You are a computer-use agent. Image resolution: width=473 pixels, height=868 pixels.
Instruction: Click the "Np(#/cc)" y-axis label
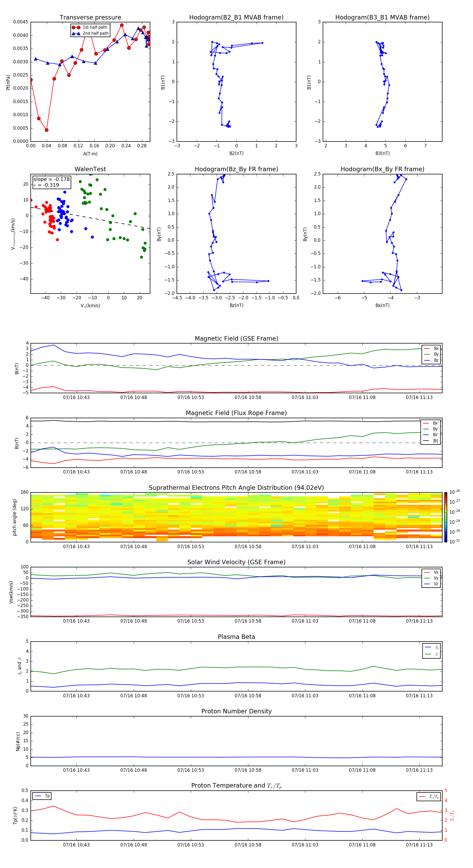[x=18, y=741]
